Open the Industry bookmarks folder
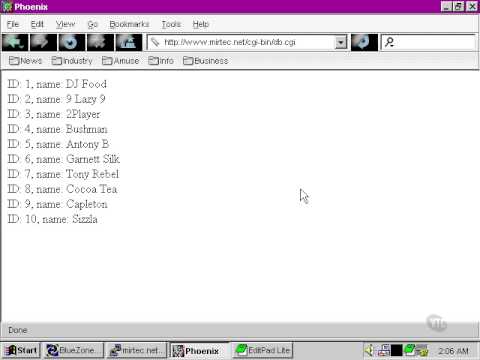 pyautogui.click(x=72, y=61)
